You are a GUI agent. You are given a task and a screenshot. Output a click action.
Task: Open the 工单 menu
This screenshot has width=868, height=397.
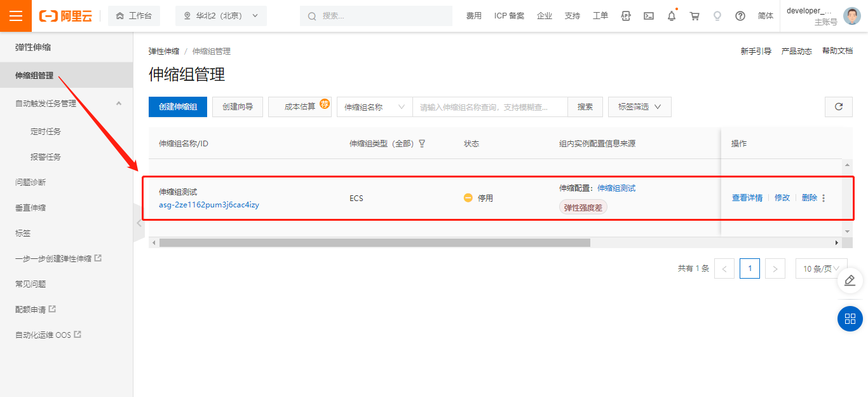[x=600, y=16]
